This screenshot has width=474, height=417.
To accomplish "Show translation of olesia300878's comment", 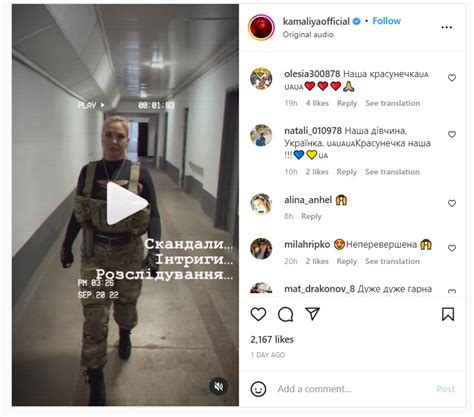I will pos(392,103).
